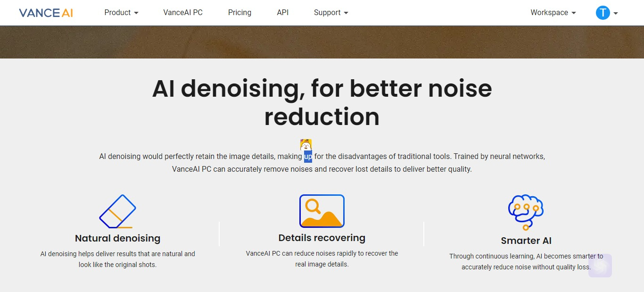Open the Product dropdown menu
This screenshot has width=644, height=292.
pos(121,13)
